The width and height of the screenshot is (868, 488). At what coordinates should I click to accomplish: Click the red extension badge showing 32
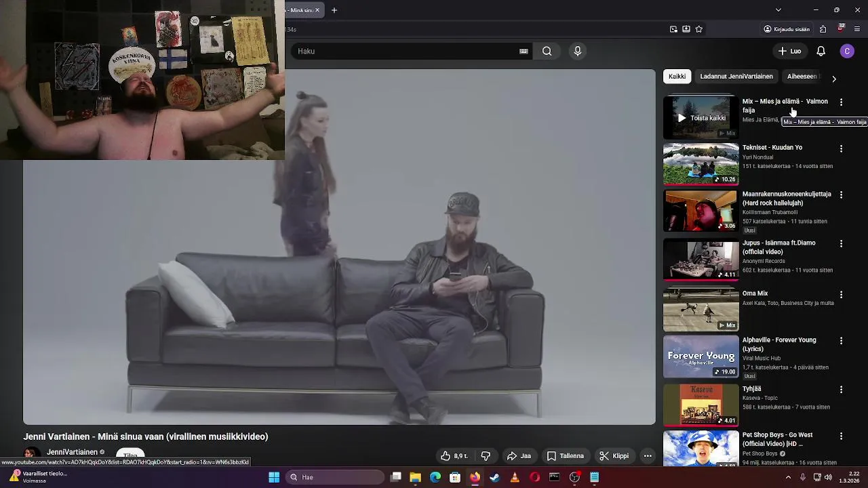(841, 28)
